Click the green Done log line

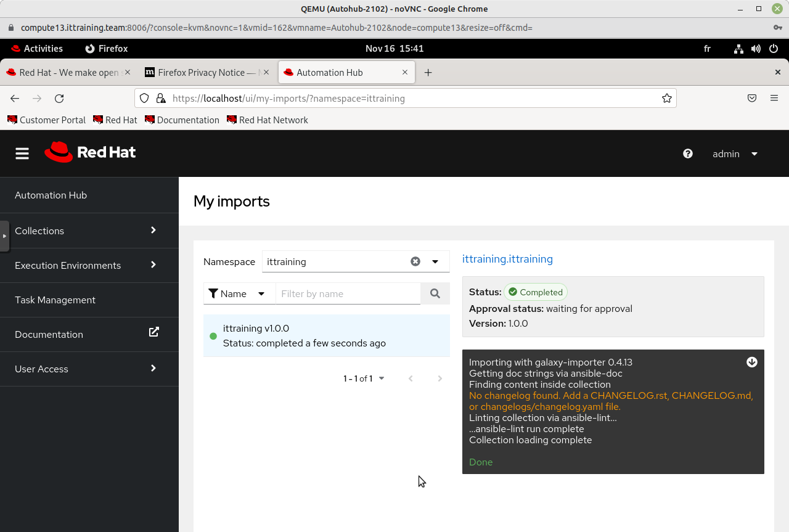click(481, 462)
